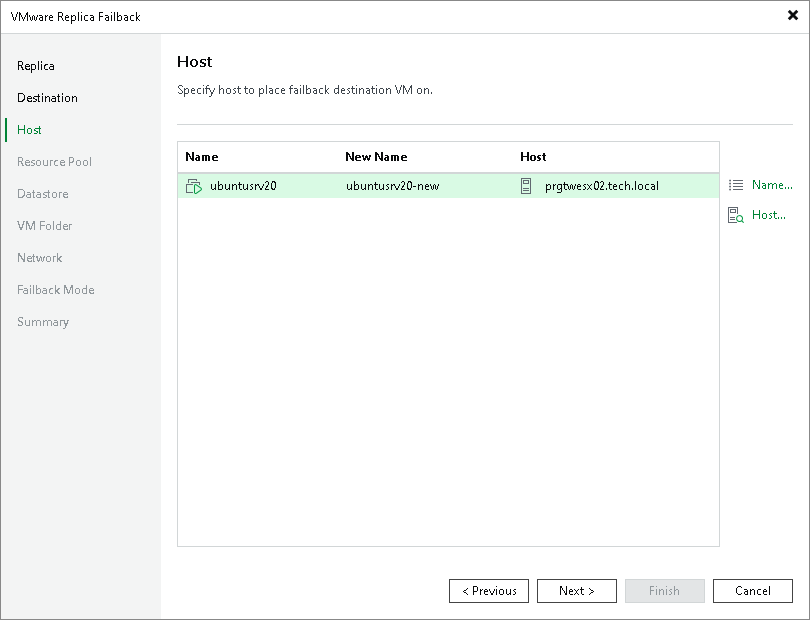Select the ubuntusrv20 VM name cell
The height and width of the screenshot is (620, 810).
pyautogui.click(x=243, y=186)
